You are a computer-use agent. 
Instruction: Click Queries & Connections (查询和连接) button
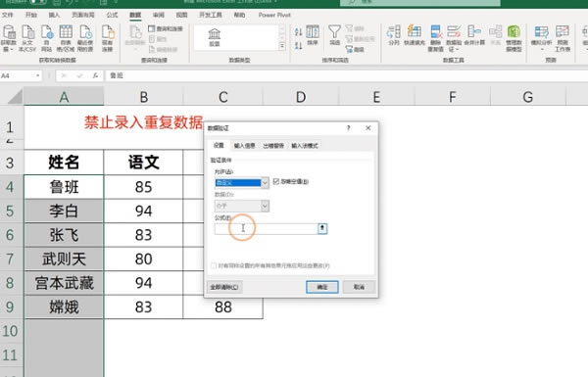click(x=166, y=28)
